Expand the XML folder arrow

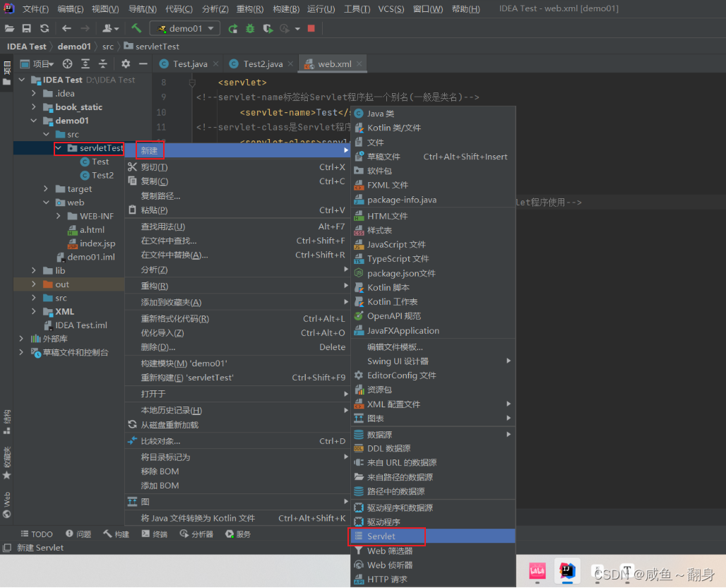33,311
